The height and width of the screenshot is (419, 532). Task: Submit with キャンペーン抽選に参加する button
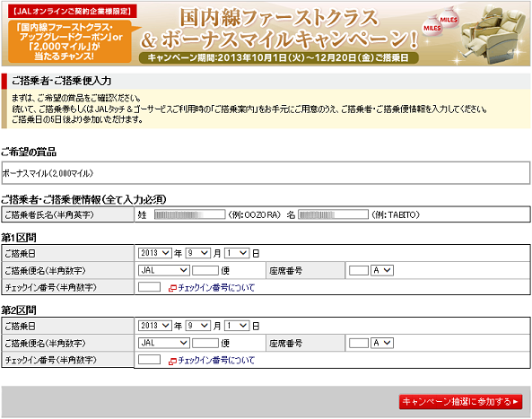point(460,402)
